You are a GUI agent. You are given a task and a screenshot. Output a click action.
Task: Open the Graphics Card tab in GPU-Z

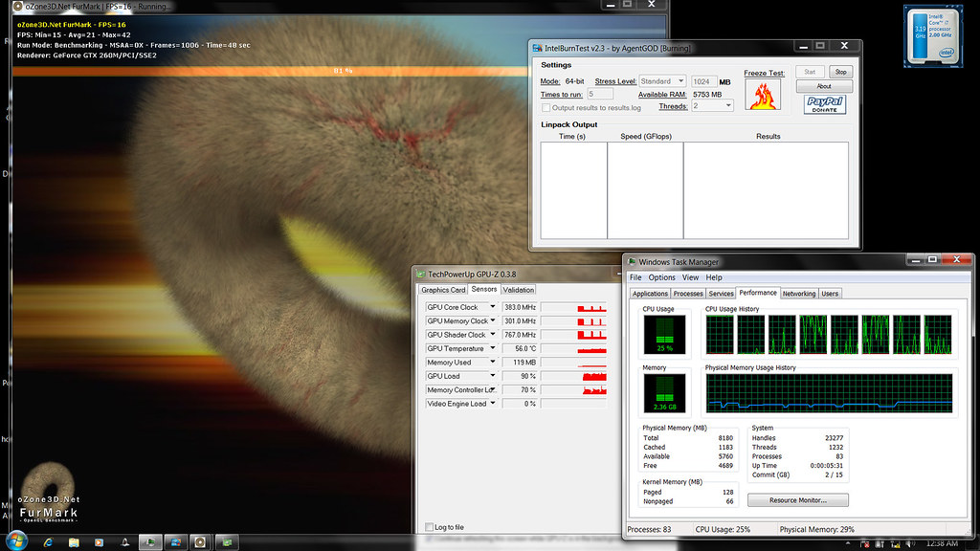click(444, 290)
